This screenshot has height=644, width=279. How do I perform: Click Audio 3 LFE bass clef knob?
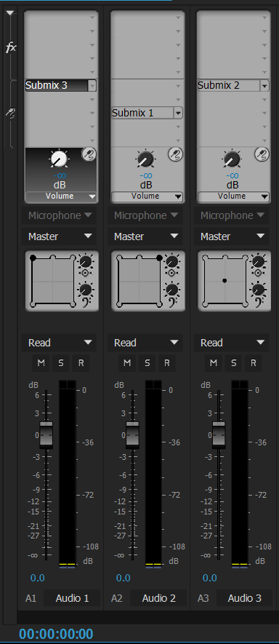pos(259,290)
